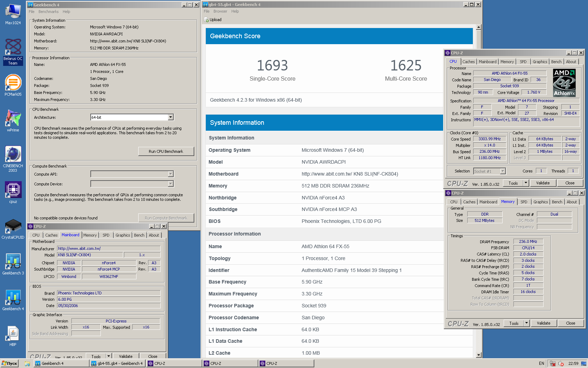Click the Geekbench browser scrollbar down arrow
The image size is (588, 368).
pos(478,355)
